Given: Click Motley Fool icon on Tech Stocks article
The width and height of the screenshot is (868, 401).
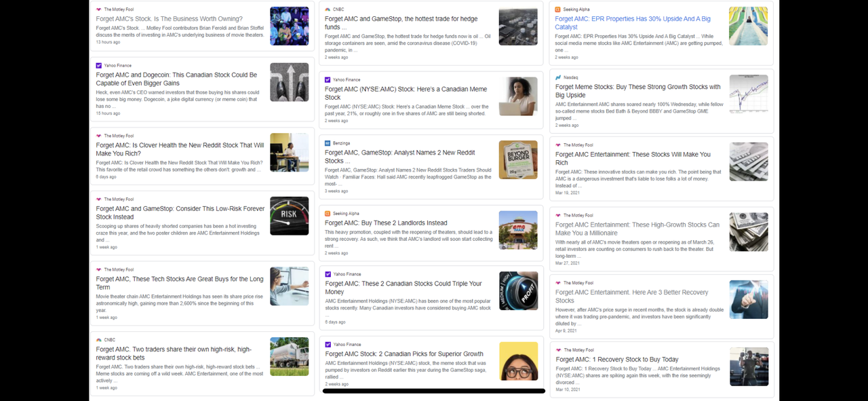Looking at the screenshot, I should pyautogui.click(x=99, y=269).
